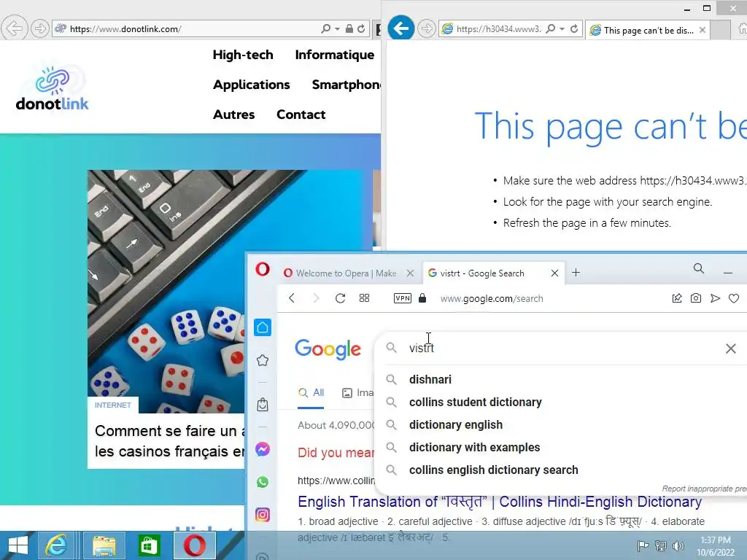
Task: Click the Did you mean link
Action: pos(336,452)
